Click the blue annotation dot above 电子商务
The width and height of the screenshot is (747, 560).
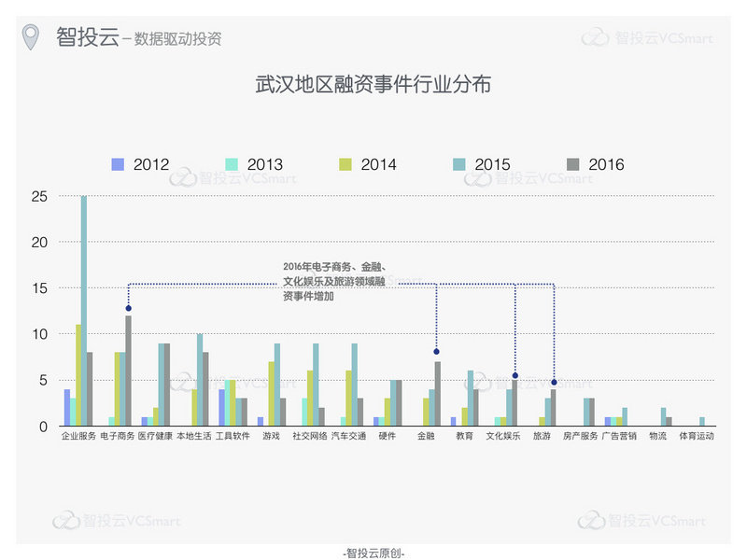click(x=128, y=308)
